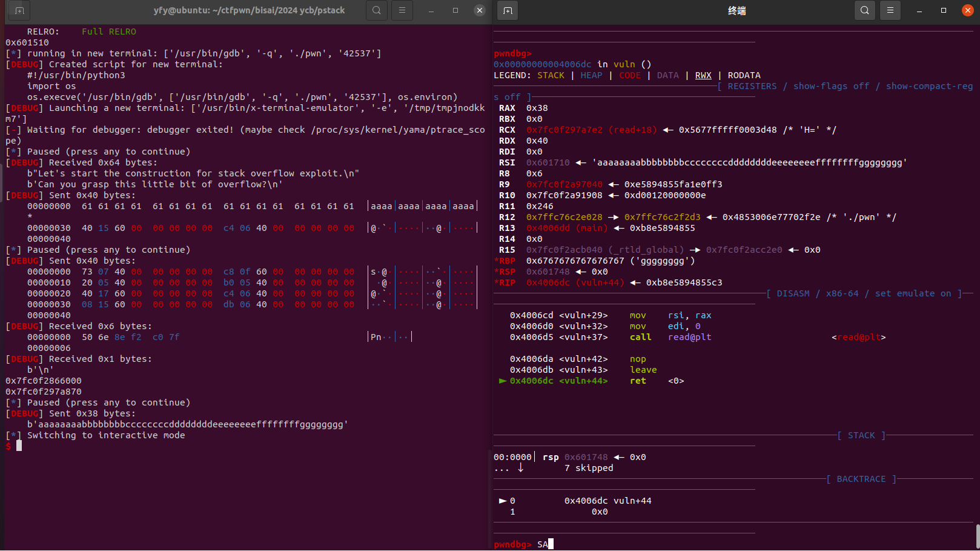This screenshot has height=551, width=980.
Task: Open search in right 终端 window
Action: click(x=865, y=10)
